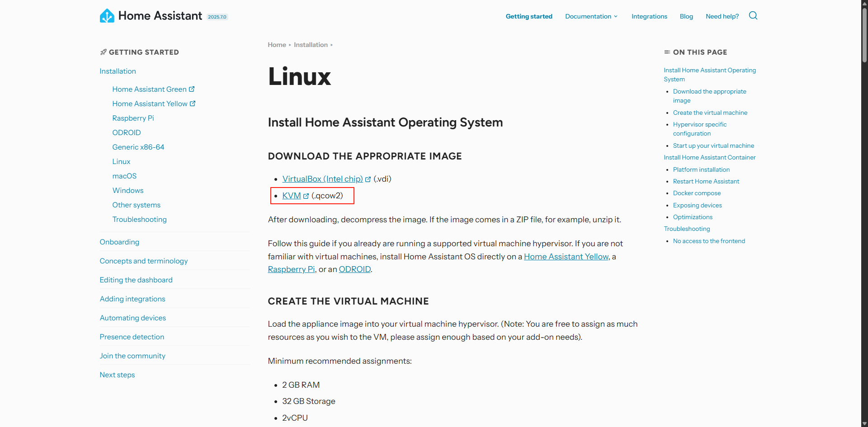868x427 pixels.
Task: Click the 2025.7.0 version badge
Action: click(x=217, y=17)
